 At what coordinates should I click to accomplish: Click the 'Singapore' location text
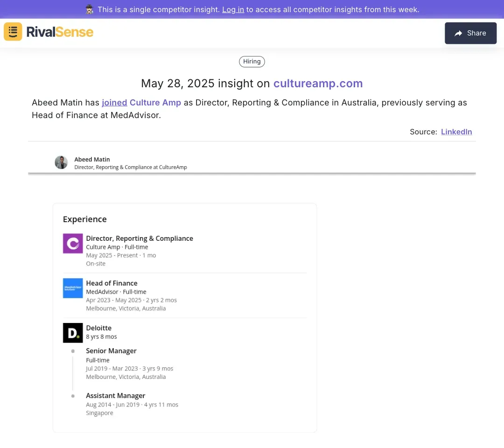coord(100,413)
